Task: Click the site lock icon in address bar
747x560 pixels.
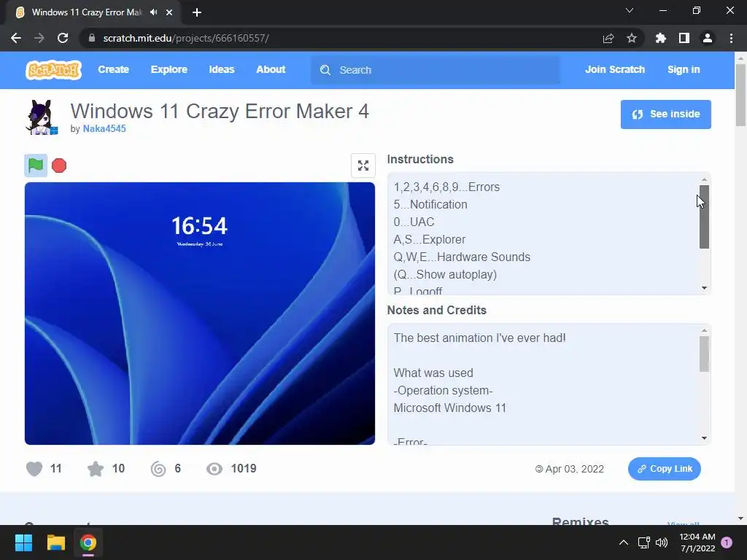Action: (92, 38)
